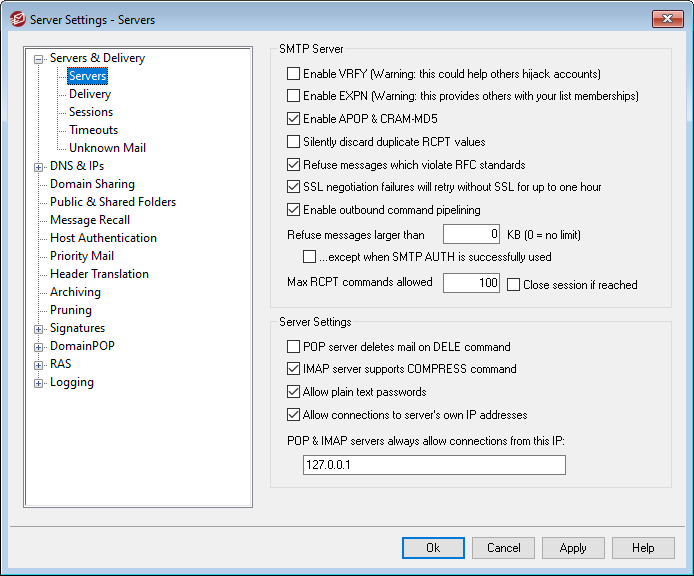Enable the VRFY checkbox
The height and width of the screenshot is (576, 694).
coord(294,74)
